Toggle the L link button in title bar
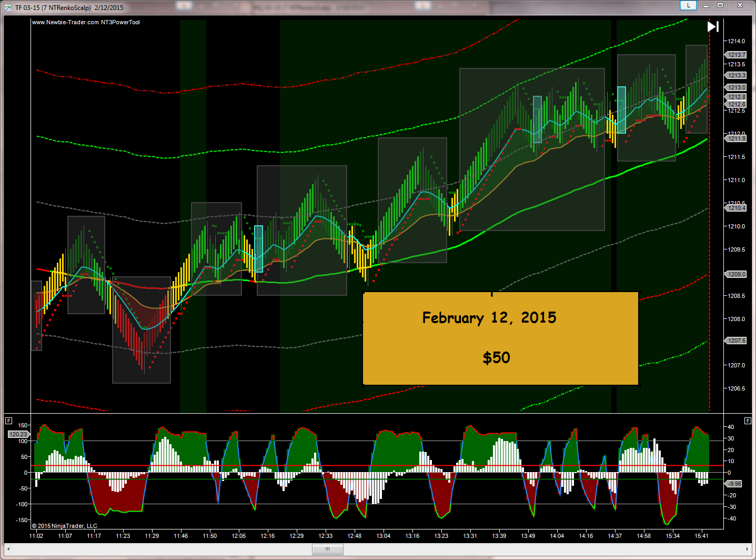The image size is (756, 560). click(688, 6)
